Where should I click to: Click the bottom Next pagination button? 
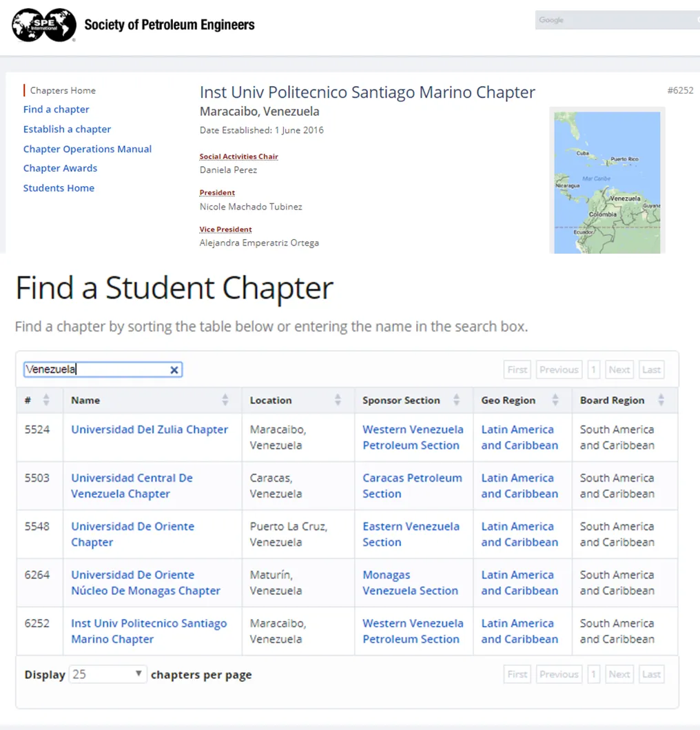[619, 674]
